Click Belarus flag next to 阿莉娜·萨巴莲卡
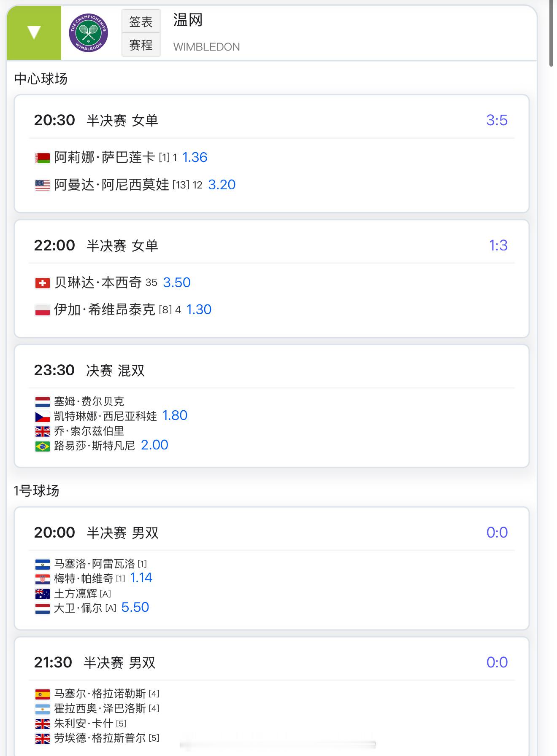This screenshot has height=756, width=557. [42, 158]
